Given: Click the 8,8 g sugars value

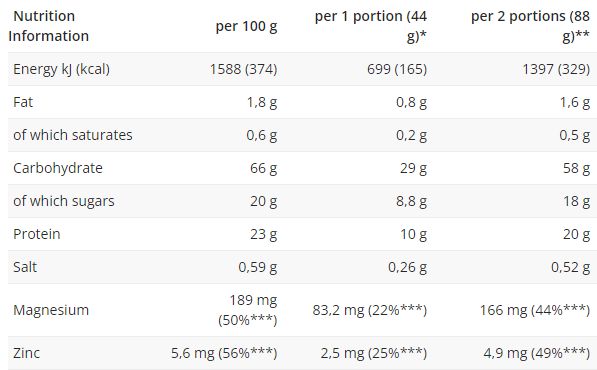Looking at the screenshot, I should 411,201.
